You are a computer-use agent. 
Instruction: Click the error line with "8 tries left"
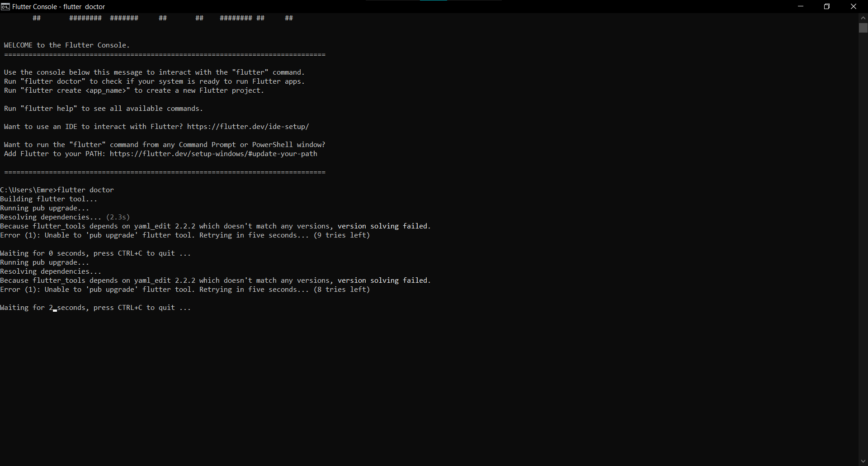(x=185, y=290)
